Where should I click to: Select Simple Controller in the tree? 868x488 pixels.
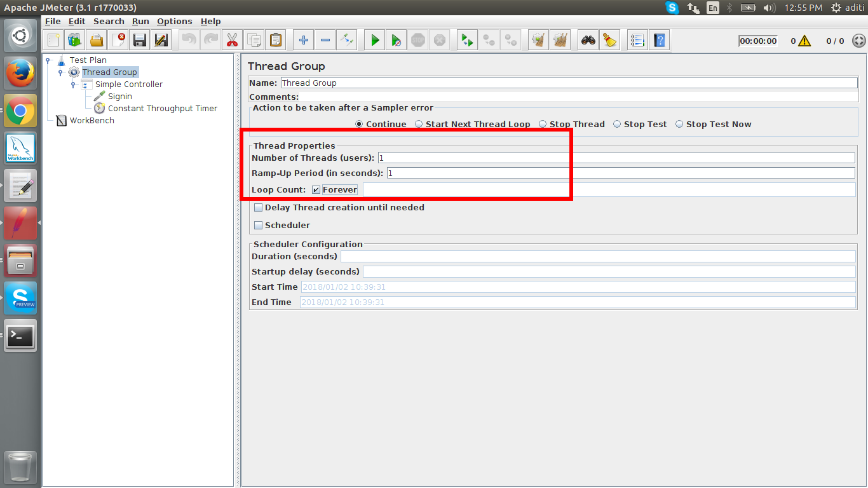click(x=129, y=85)
